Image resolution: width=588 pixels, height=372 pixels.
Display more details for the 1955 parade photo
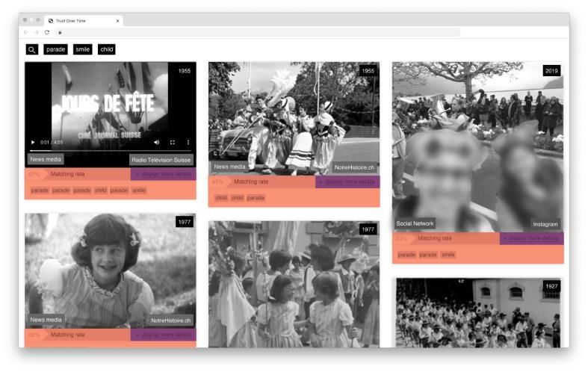347,182
